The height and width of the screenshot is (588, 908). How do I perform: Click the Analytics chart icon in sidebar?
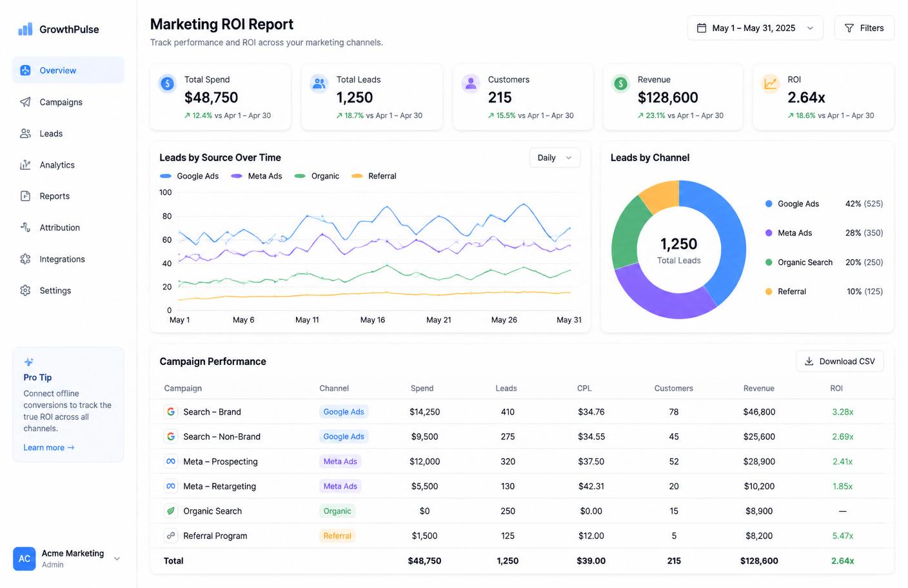coord(25,165)
